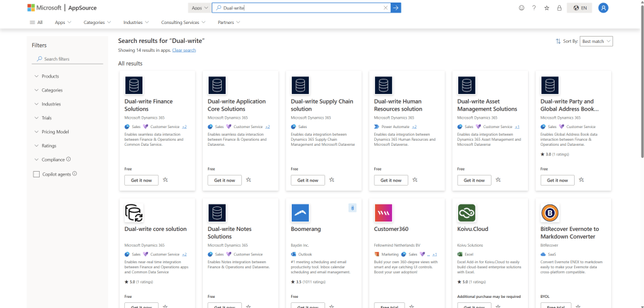Click the Clear search link
The height and width of the screenshot is (308, 644).
pos(184,50)
